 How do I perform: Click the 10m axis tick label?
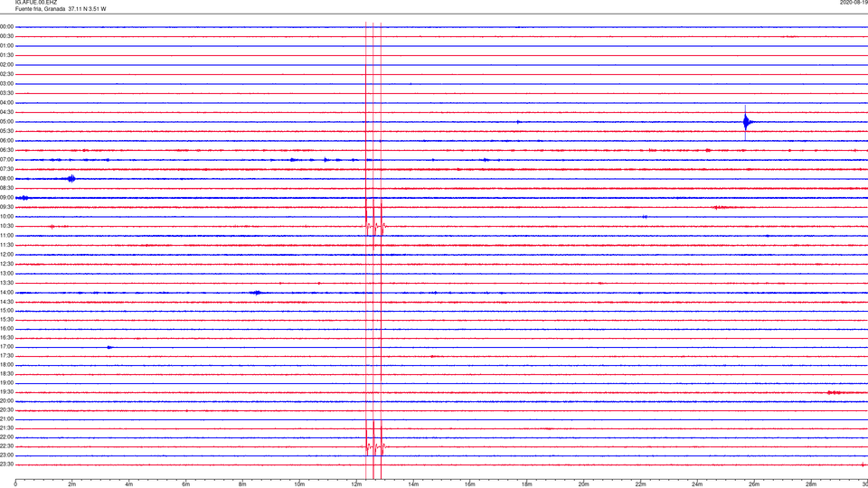pos(299,484)
